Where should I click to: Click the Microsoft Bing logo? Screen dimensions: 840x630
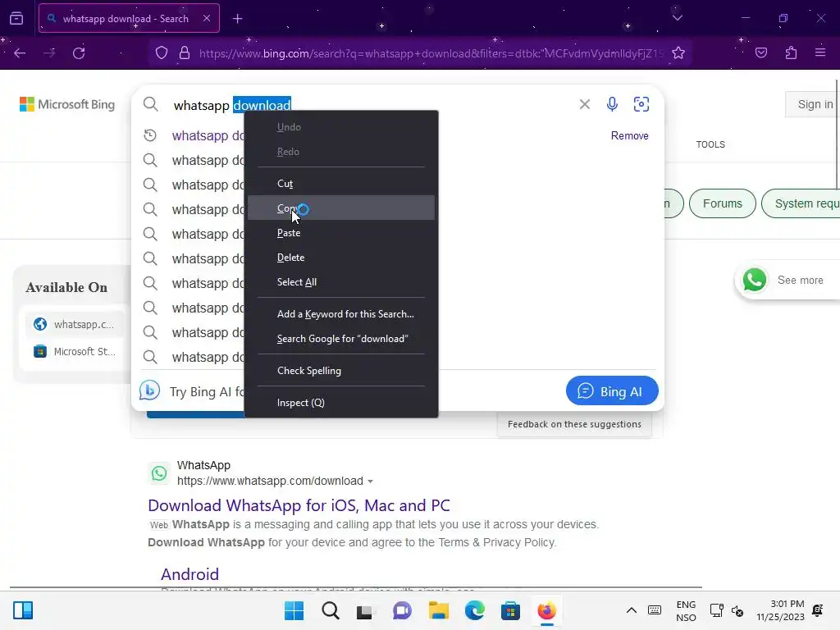pyautogui.click(x=67, y=104)
